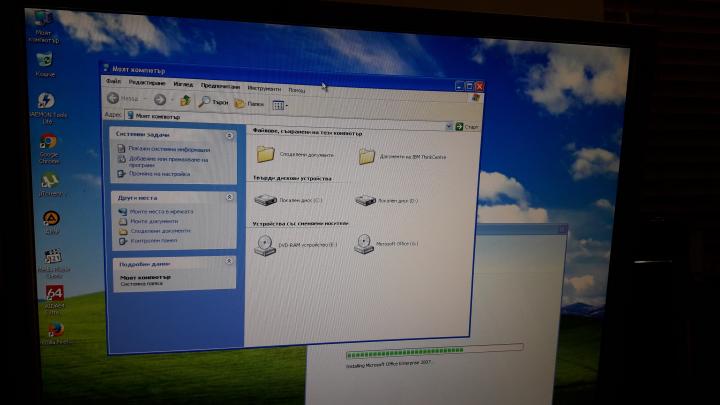Screen dimensions: 720x405
Task: Click the Search magnifier toolbar button
Action: point(213,101)
